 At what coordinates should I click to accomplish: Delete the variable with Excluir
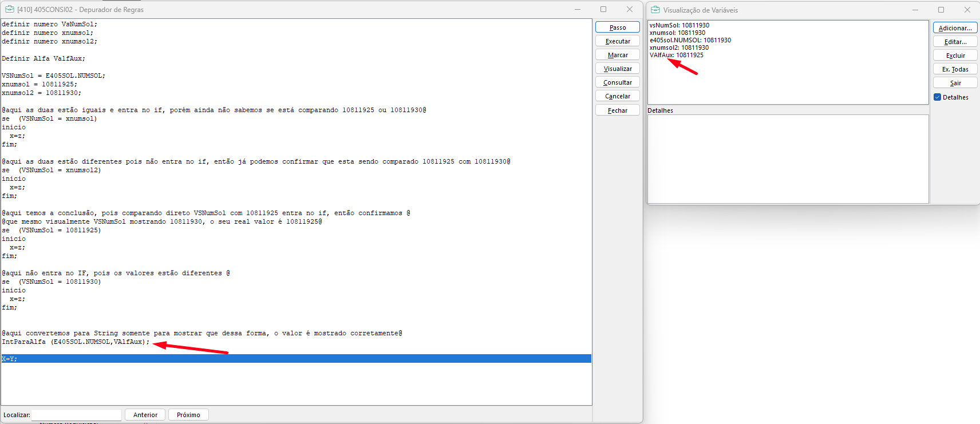click(x=955, y=56)
